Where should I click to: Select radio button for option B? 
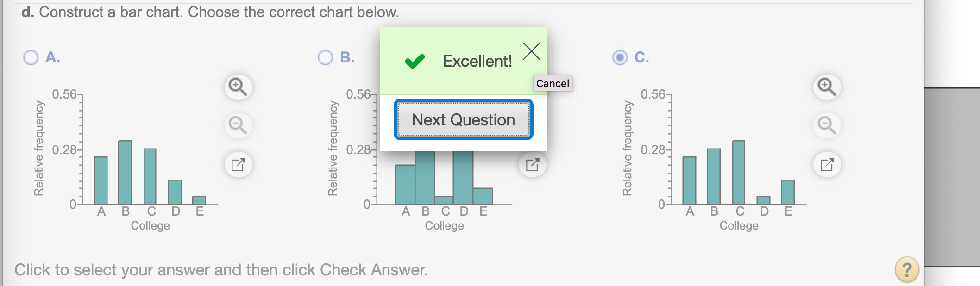(x=325, y=57)
